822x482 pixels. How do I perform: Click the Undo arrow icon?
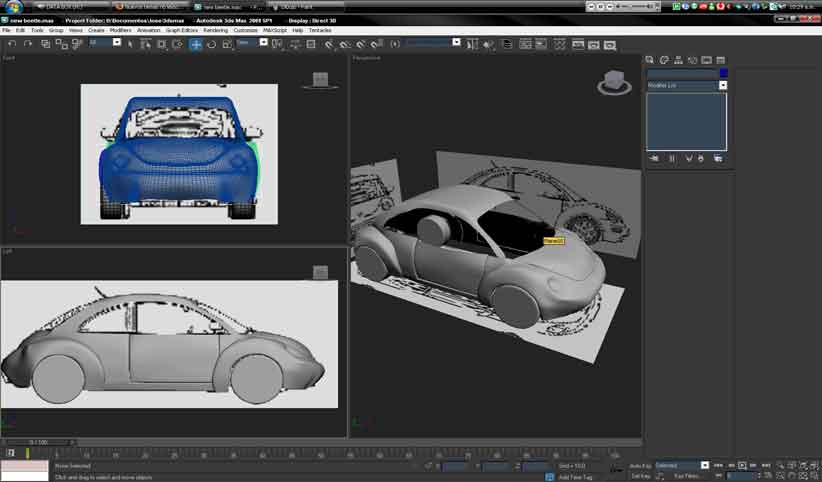(12, 44)
